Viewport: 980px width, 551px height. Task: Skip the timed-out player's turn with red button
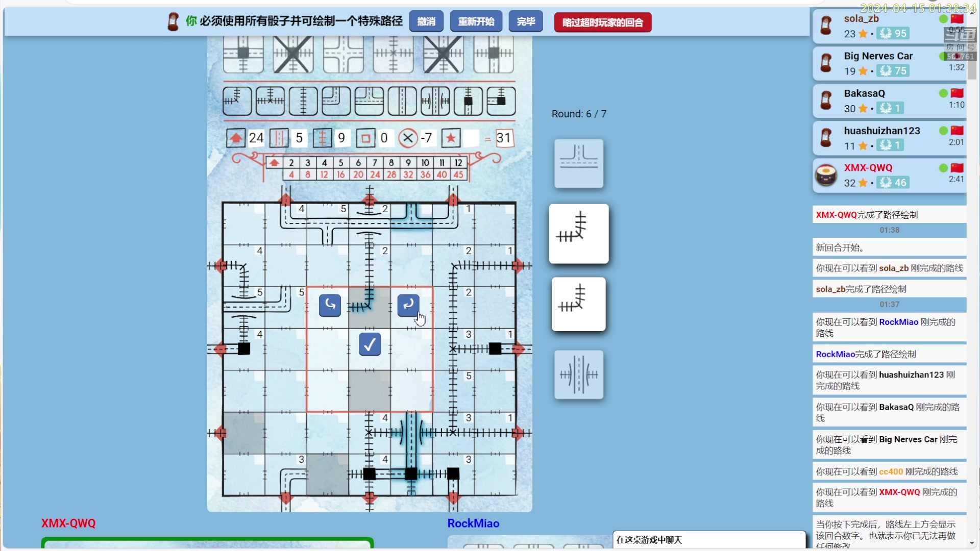(x=602, y=22)
